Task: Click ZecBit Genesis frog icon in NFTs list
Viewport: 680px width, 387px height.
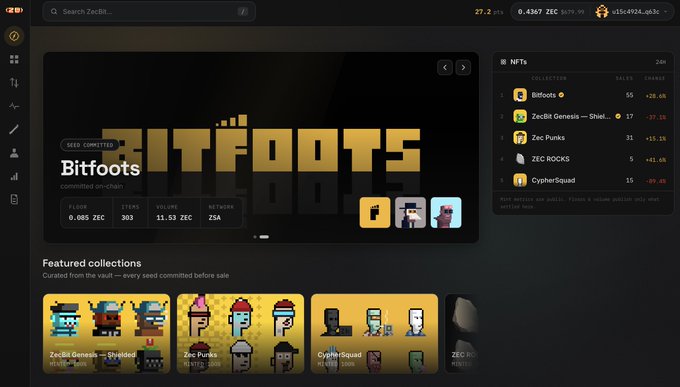Action: (x=520, y=116)
